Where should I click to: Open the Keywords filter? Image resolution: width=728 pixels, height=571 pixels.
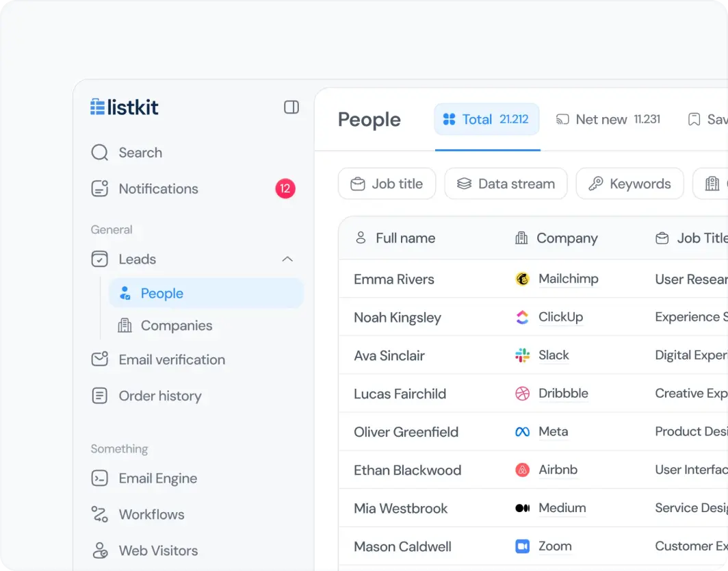629,183
